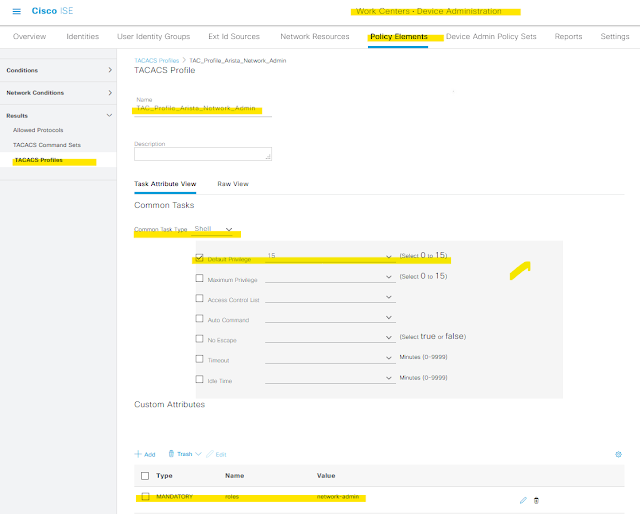Click the network-admin value cell

tap(338, 497)
